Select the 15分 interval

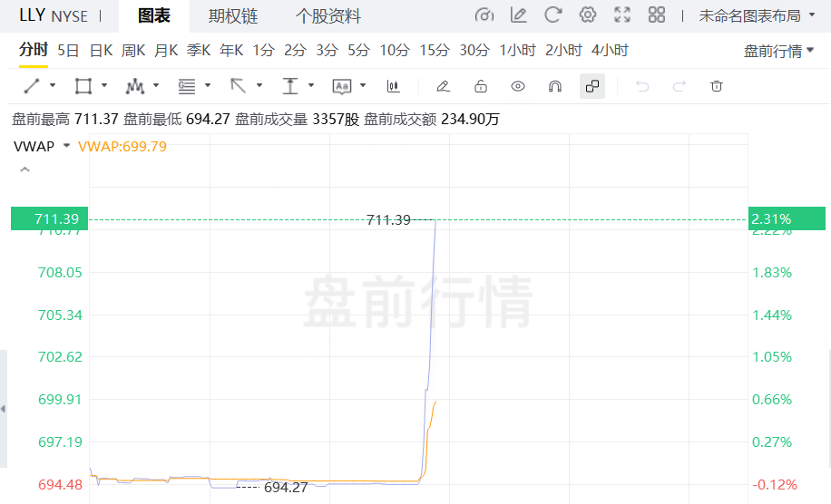(435, 50)
